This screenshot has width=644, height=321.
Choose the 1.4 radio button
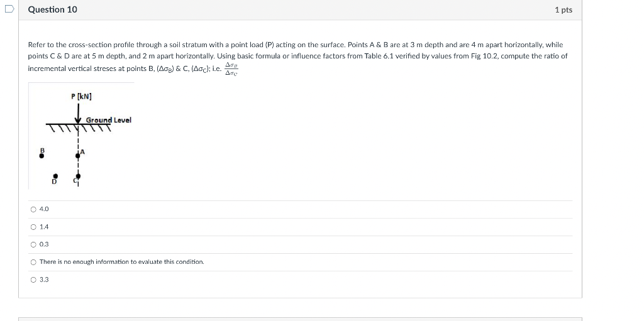tap(34, 227)
